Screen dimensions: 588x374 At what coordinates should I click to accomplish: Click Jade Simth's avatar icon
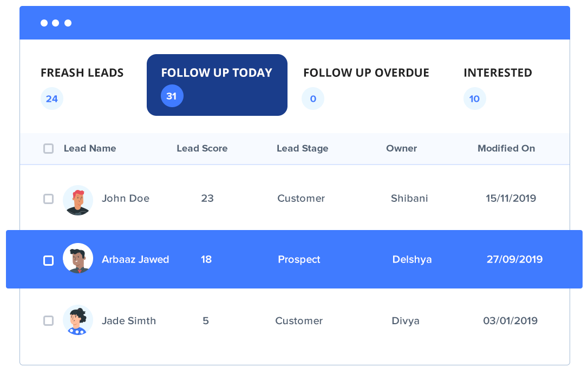[x=78, y=320]
